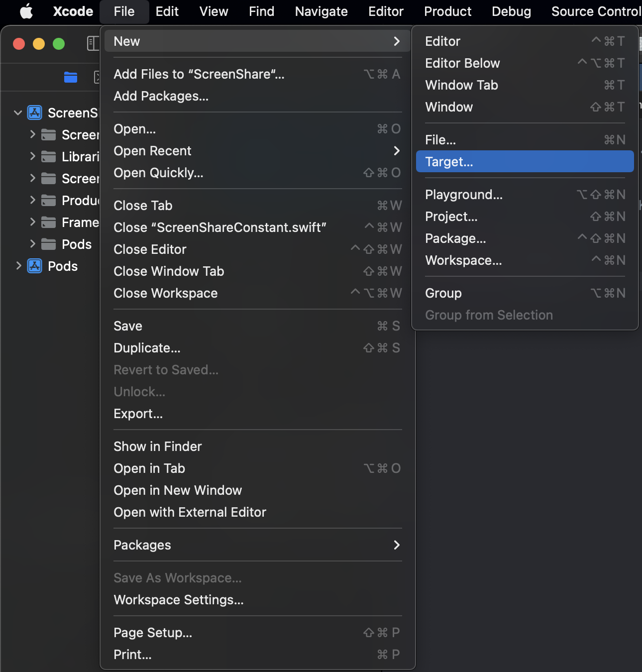
Task: Collapse the ScreenShare project tree
Action: [18, 113]
